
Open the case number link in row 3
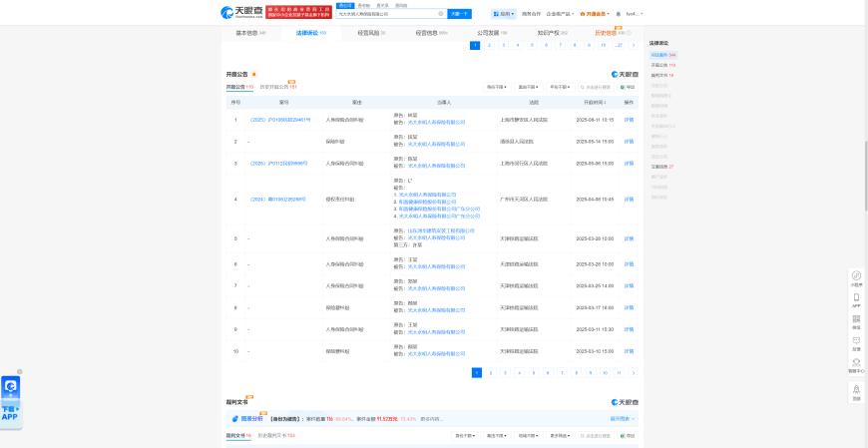279,164
